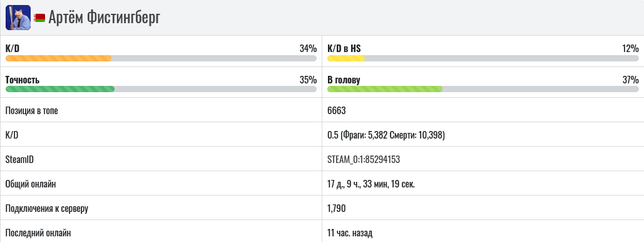
Task: Select the 1,790 connections value
Action: pos(336,209)
